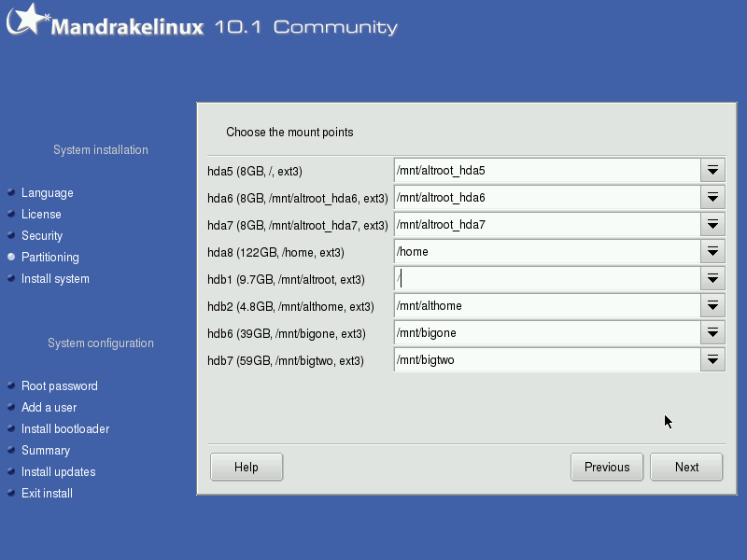
Task: Click the /mnt/altroot_hda5 mount point field
Action: pyautogui.click(x=547, y=171)
